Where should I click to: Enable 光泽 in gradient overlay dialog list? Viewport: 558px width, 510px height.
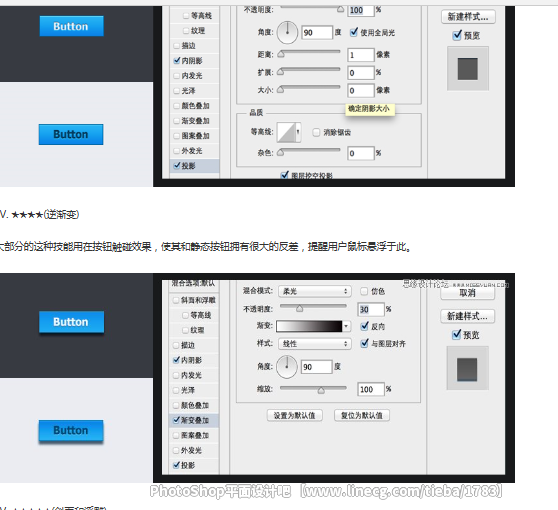(176, 390)
